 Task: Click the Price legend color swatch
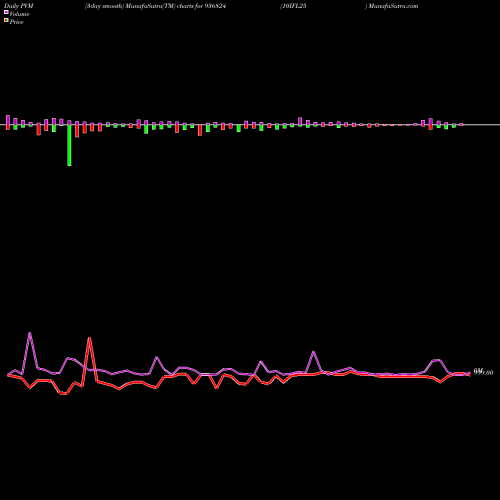point(6,21)
